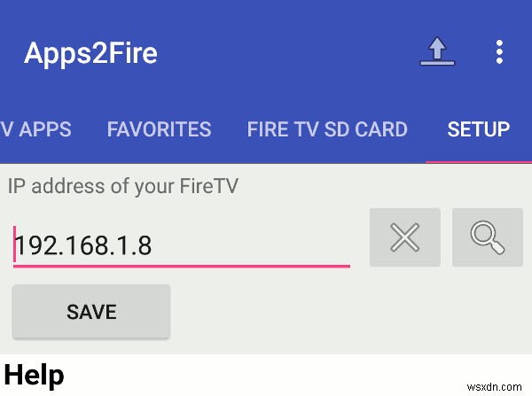Search the network with the magnifier button
Screen dimensions: 532x396
click(x=487, y=237)
